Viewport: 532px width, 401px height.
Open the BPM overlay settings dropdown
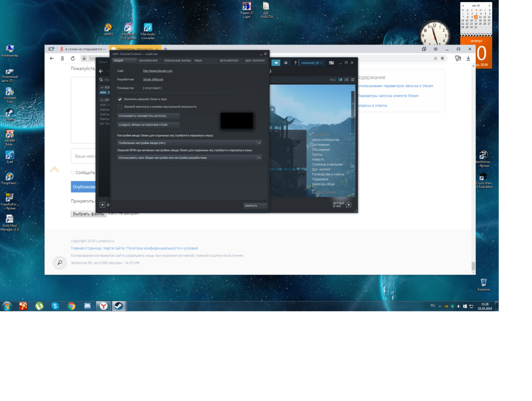click(x=190, y=158)
